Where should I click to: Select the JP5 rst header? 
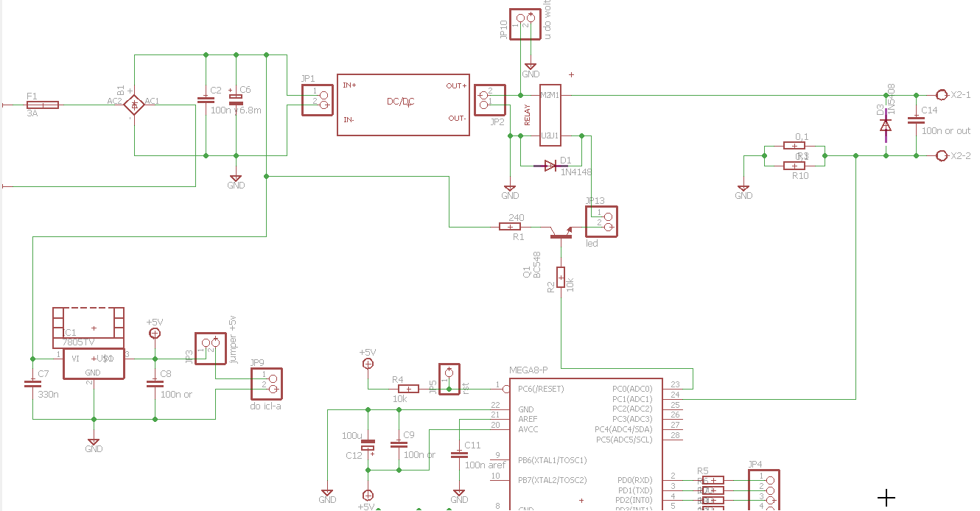pos(449,379)
